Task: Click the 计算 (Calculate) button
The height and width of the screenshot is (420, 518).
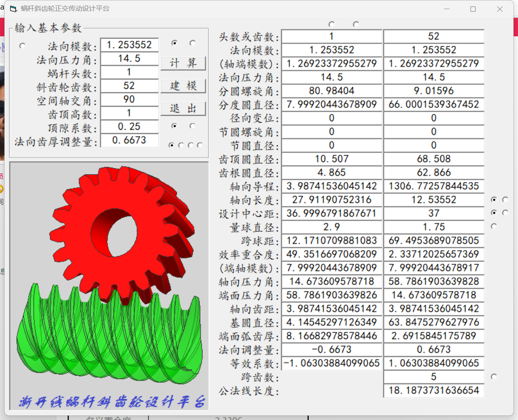Action: [183, 63]
